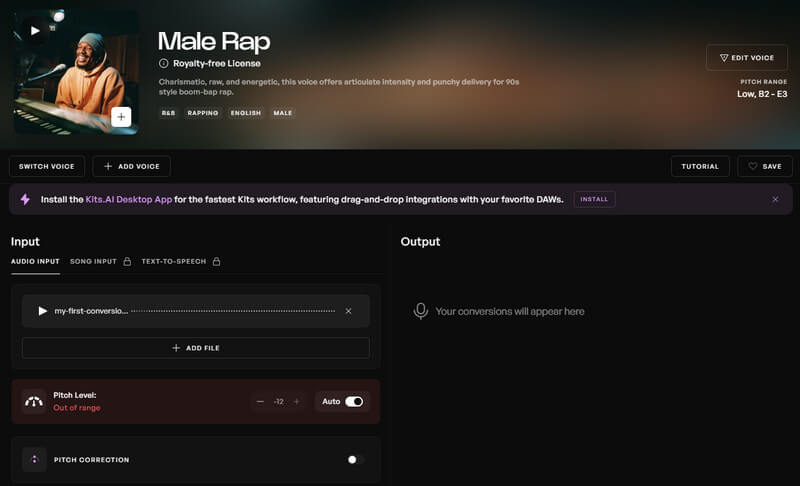The height and width of the screenshot is (486, 800).
Task: Click the Edit Voice button
Action: coord(746,57)
